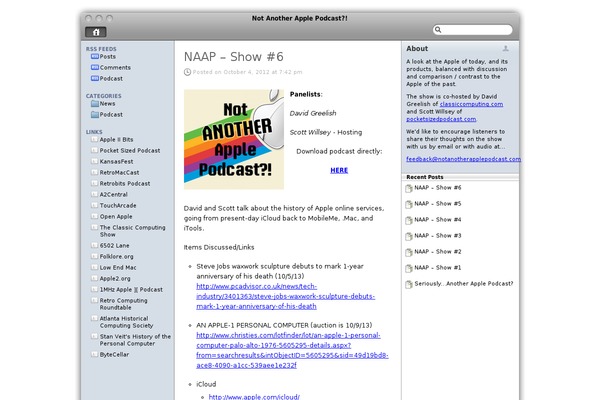Screen dimensions: 600x400
Task: Click folder icon beside Podcast category
Action: (x=95, y=114)
